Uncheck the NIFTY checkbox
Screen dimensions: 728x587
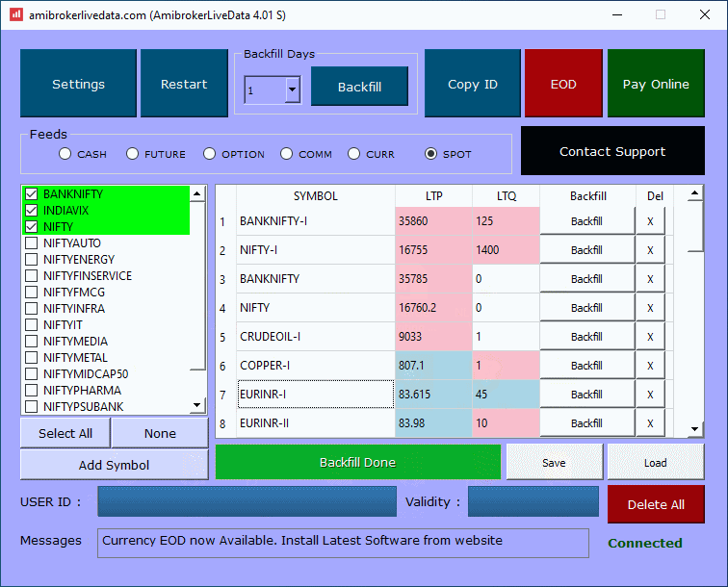[31, 226]
